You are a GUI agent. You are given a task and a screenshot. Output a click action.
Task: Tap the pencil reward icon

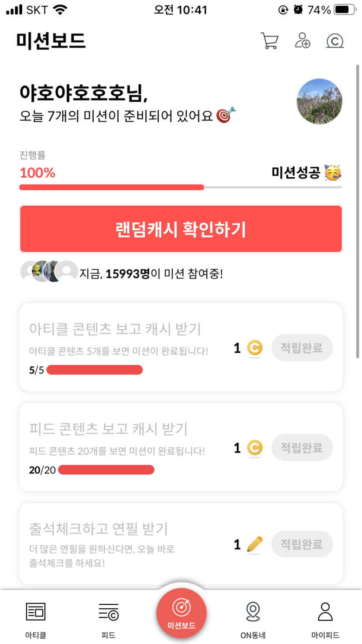[x=254, y=544]
